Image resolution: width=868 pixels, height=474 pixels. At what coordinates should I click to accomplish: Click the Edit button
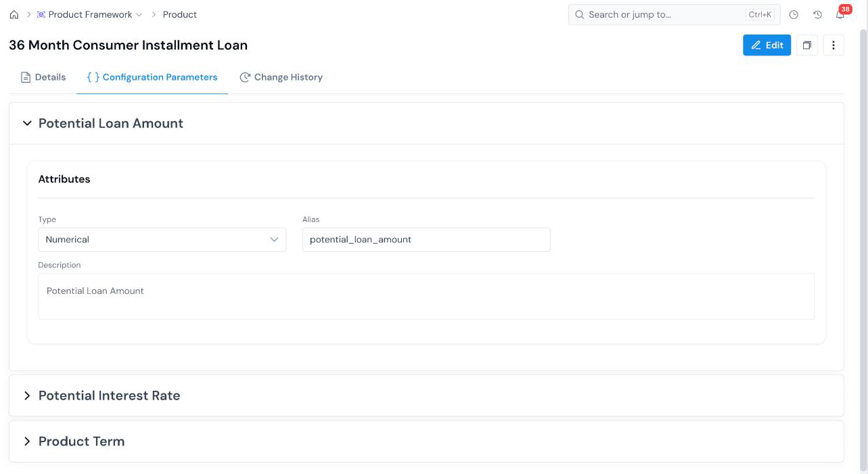coord(767,45)
